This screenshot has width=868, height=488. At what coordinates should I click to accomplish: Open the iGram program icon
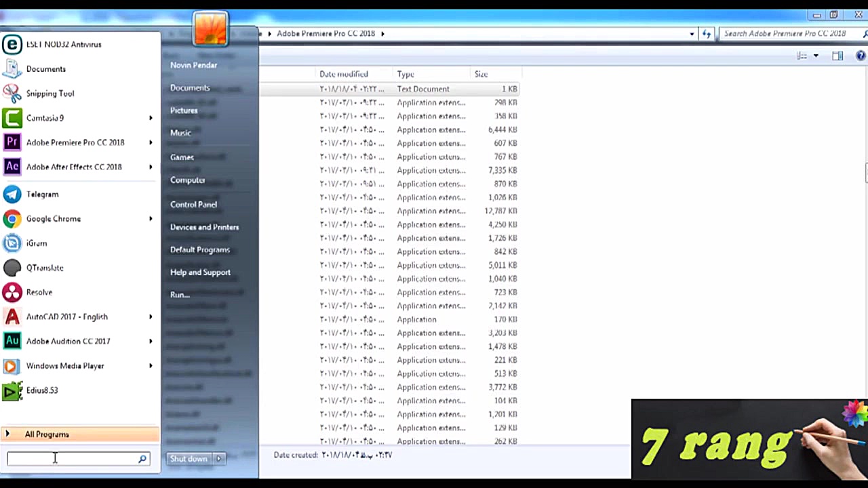12,243
